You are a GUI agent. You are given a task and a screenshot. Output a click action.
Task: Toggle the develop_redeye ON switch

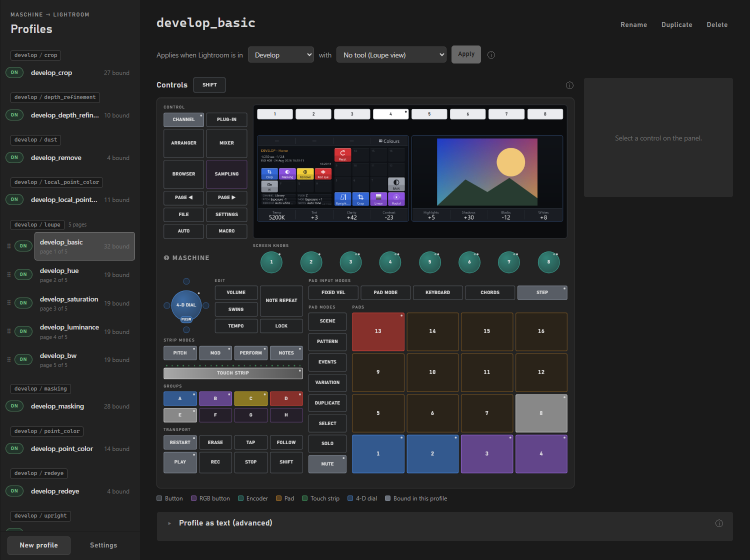click(14, 491)
